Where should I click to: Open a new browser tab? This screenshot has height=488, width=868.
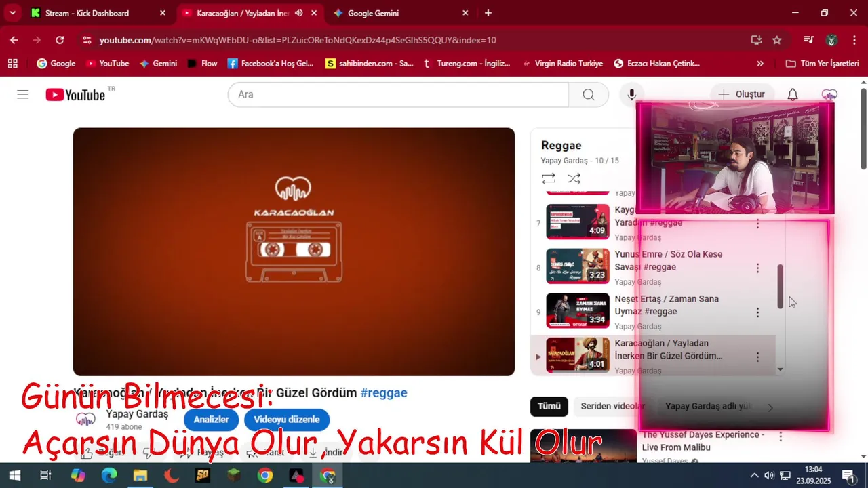click(x=488, y=13)
